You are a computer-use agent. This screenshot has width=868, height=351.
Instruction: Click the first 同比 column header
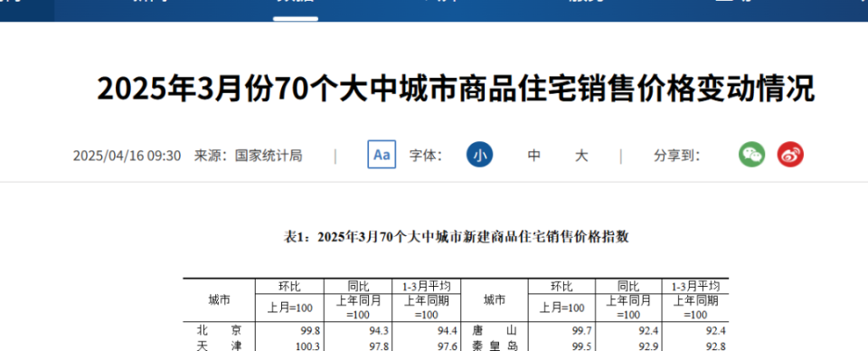point(358,286)
